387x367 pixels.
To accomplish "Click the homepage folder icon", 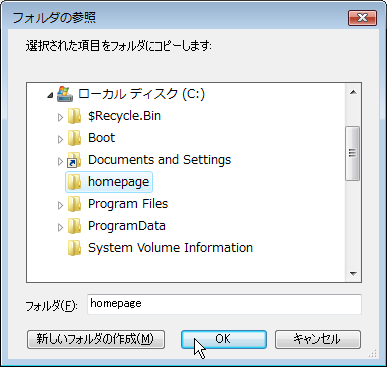I will pyautogui.click(x=74, y=182).
